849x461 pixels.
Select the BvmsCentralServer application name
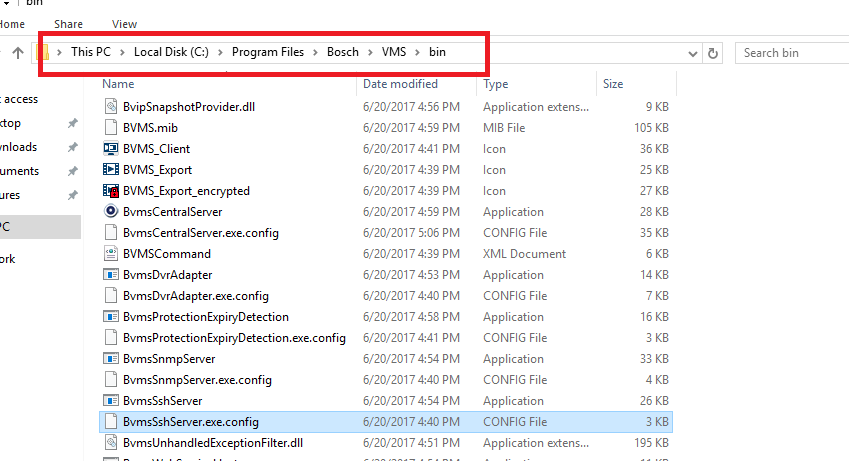pos(172,212)
